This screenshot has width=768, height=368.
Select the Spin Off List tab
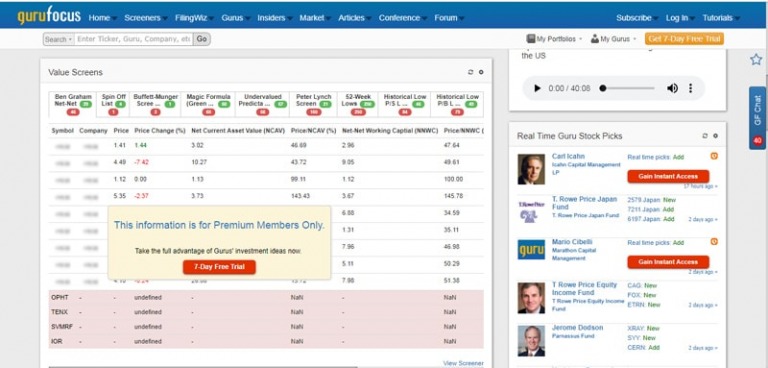pyautogui.click(x=113, y=104)
